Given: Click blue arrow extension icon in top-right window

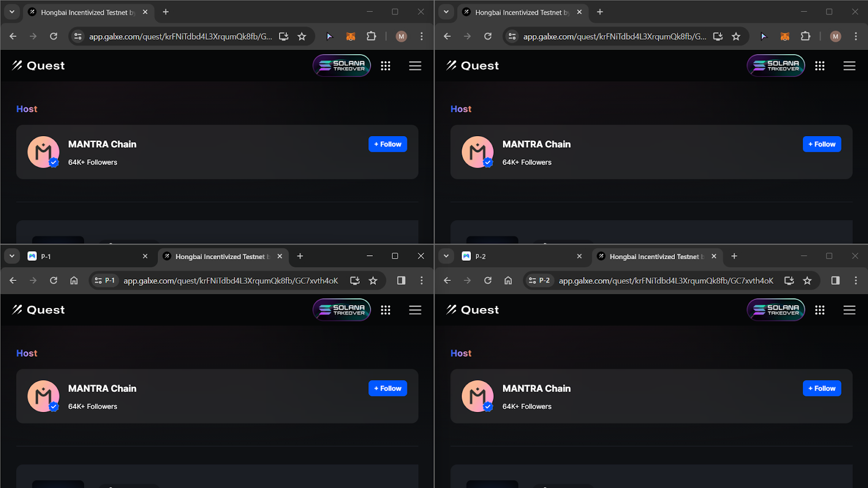Looking at the screenshot, I should pos(763,36).
